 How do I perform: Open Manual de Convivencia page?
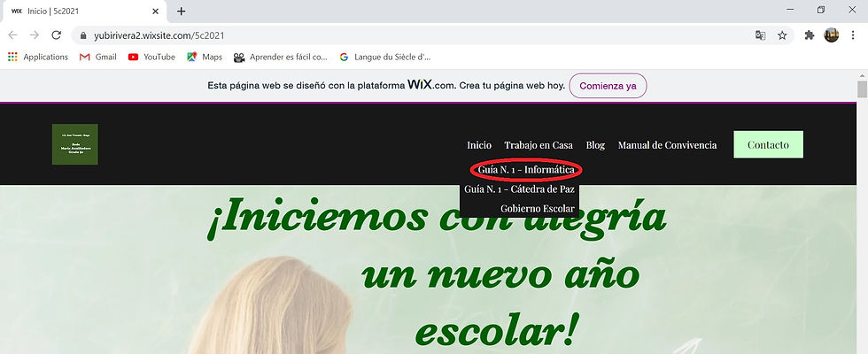click(667, 145)
